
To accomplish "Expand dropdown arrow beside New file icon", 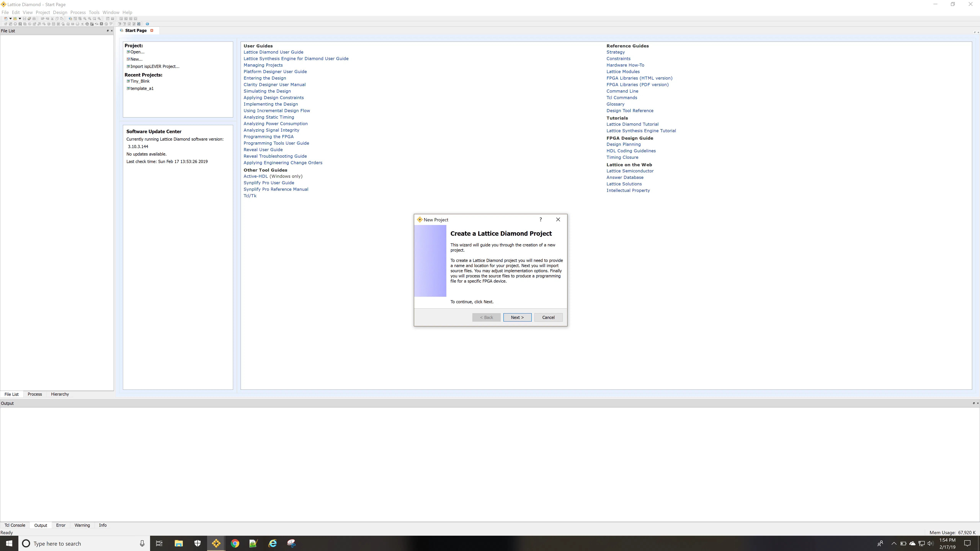I will pos(10,19).
